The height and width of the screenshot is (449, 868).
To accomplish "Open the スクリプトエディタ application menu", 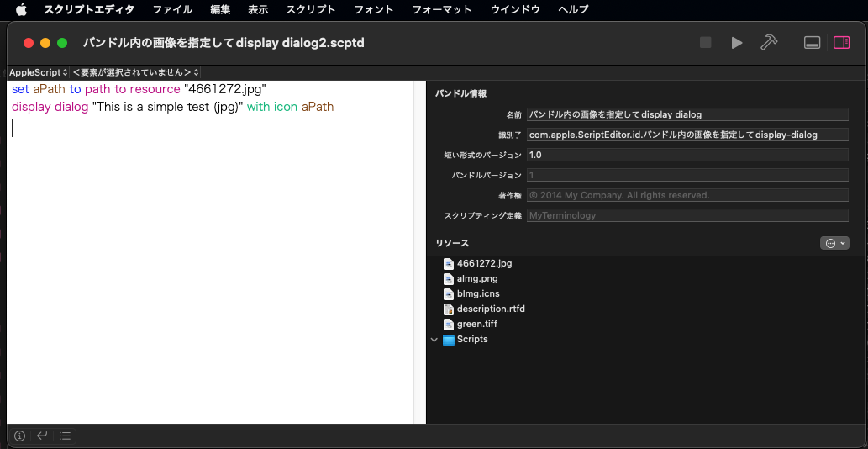I will coord(89,9).
